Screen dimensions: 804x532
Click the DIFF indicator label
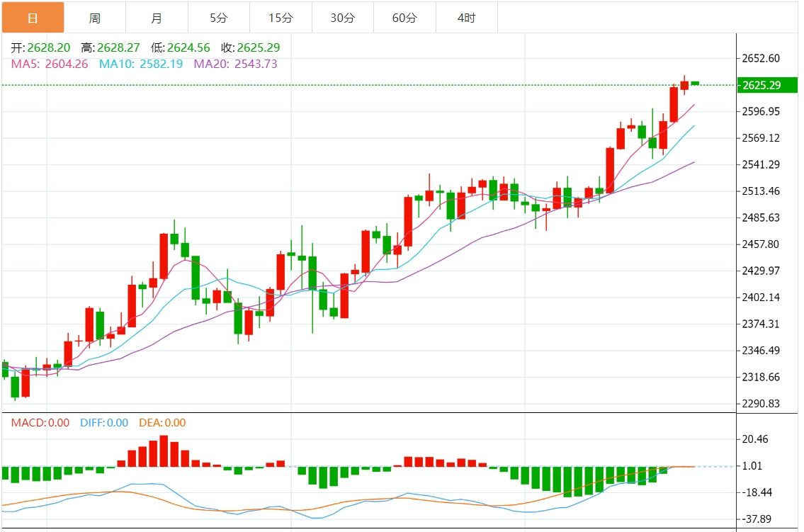(x=104, y=423)
